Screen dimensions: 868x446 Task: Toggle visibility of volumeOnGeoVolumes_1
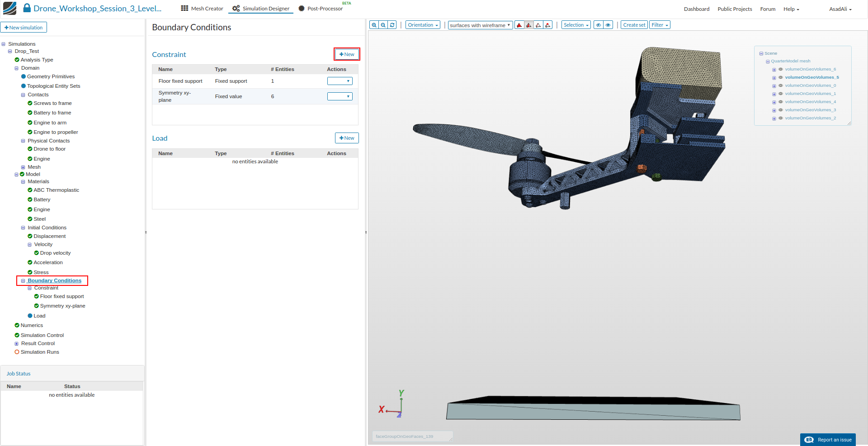point(780,94)
